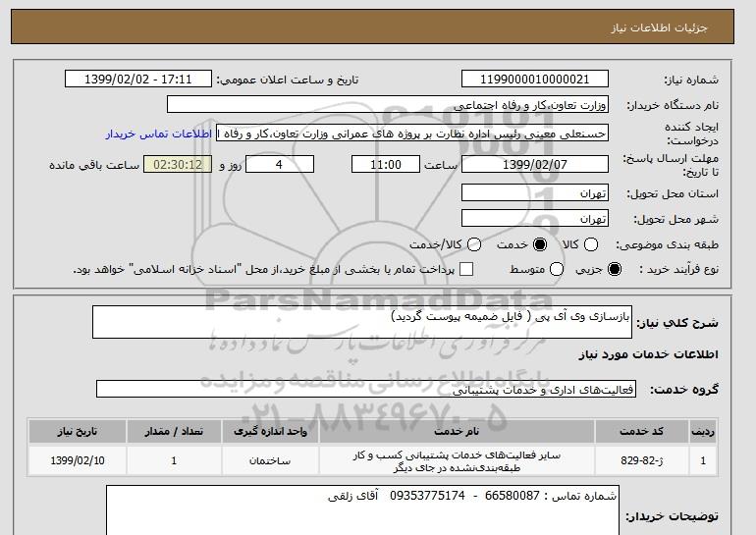The image size is (756, 535).
Task: Click the طبقه بندی موضوعی label
Action: (x=668, y=244)
